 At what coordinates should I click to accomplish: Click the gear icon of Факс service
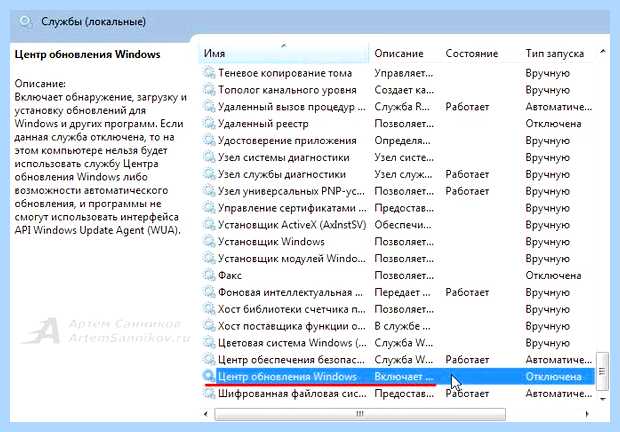pos(208,275)
